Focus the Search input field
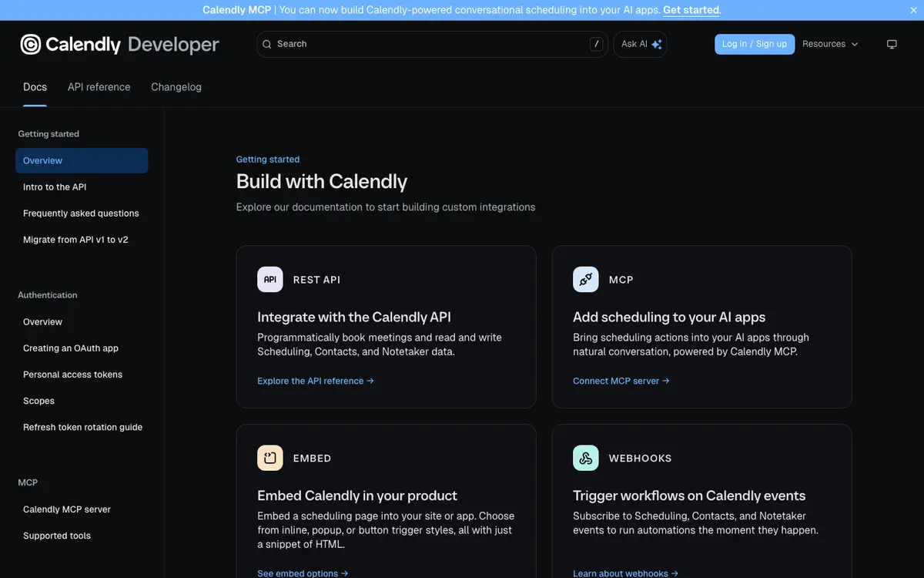The width and height of the screenshot is (924, 578). coord(432,44)
